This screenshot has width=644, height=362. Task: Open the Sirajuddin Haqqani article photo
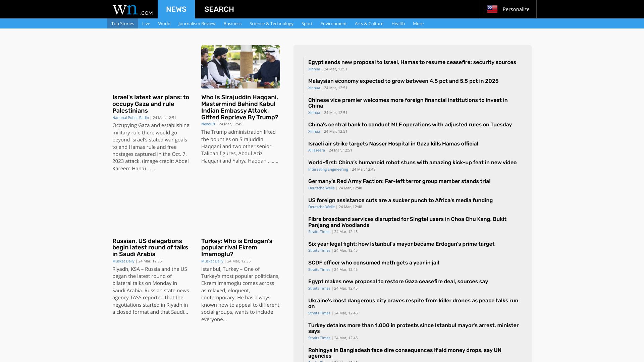pos(240,67)
